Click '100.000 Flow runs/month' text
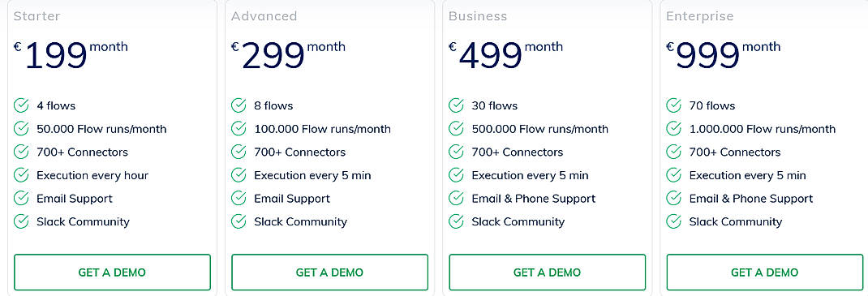The width and height of the screenshot is (868, 296). 322,129
